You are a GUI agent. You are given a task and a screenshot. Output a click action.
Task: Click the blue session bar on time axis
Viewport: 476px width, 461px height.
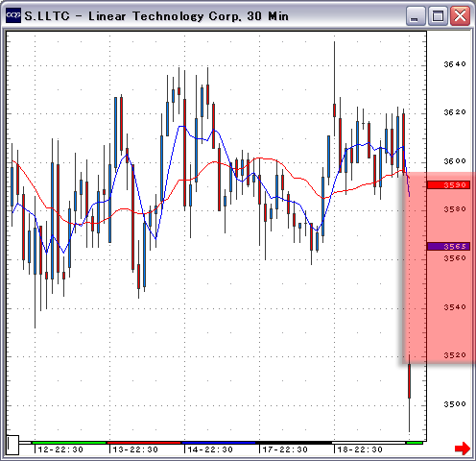(219, 443)
